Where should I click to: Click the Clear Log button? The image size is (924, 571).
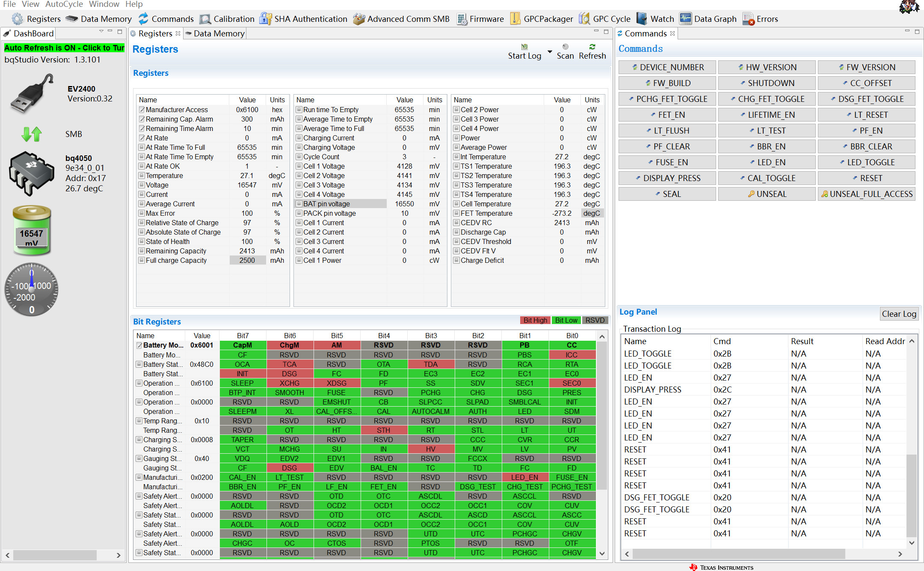pyautogui.click(x=899, y=314)
